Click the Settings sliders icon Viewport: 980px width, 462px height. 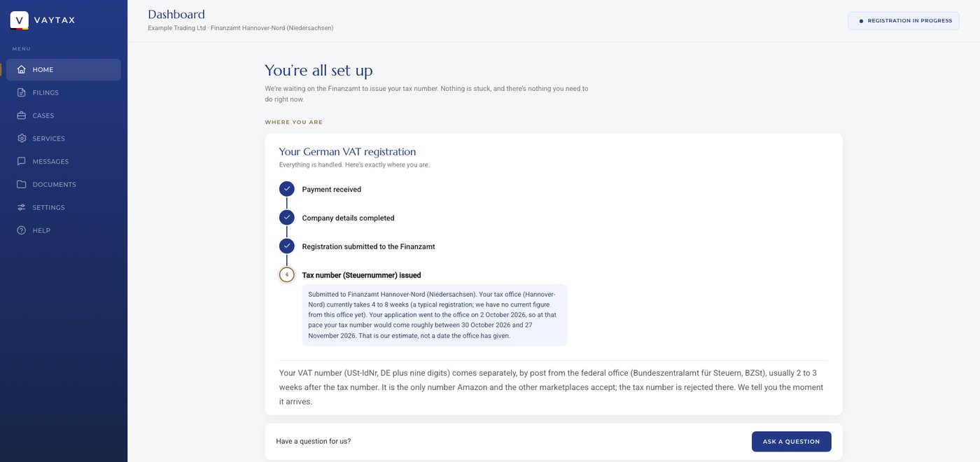click(22, 207)
